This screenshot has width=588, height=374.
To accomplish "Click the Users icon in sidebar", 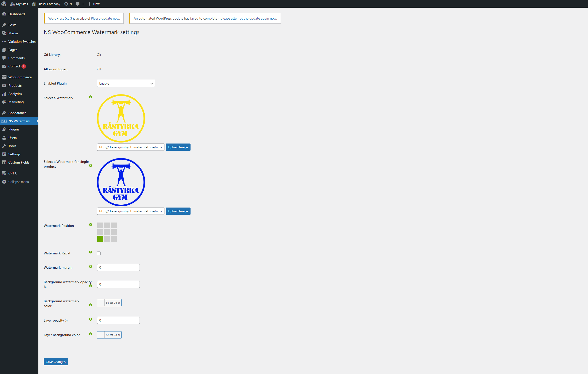I will click(x=4, y=138).
